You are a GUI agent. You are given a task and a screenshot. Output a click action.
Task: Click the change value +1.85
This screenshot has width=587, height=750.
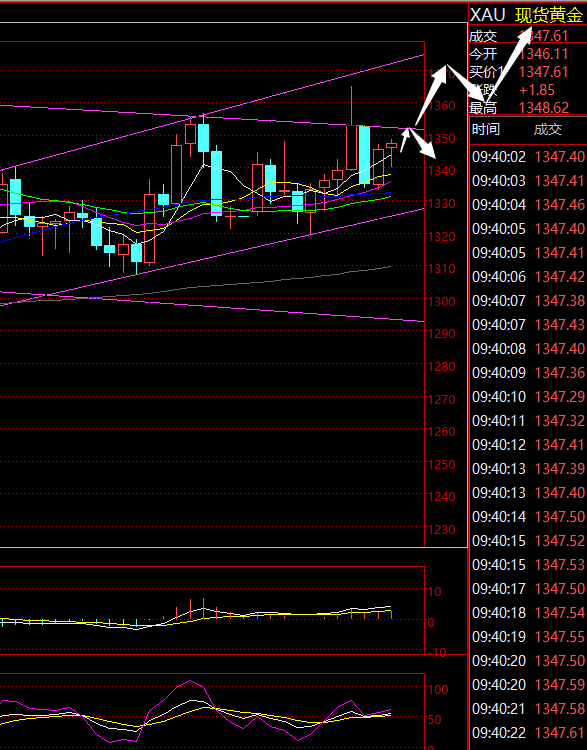pyautogui.click(x=537, y=90)
